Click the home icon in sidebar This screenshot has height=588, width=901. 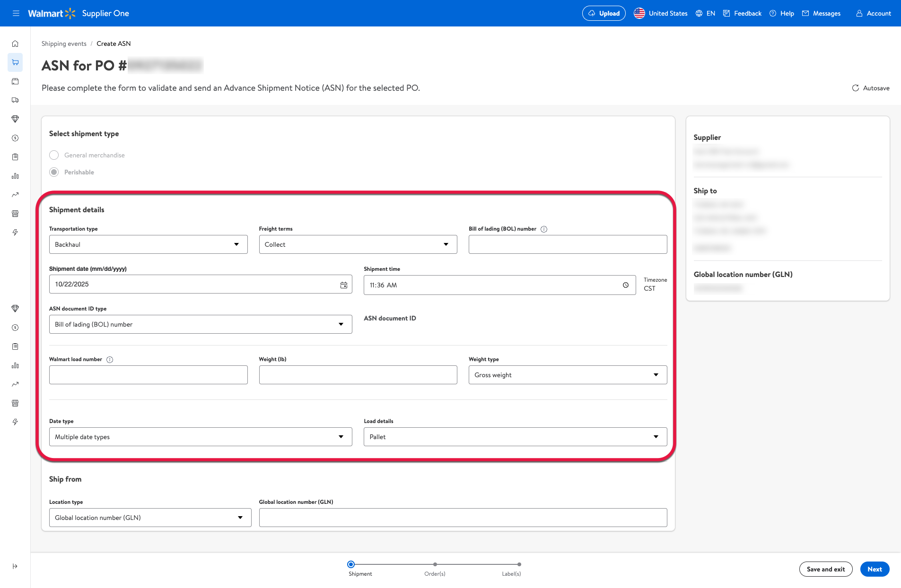[15, 43]
